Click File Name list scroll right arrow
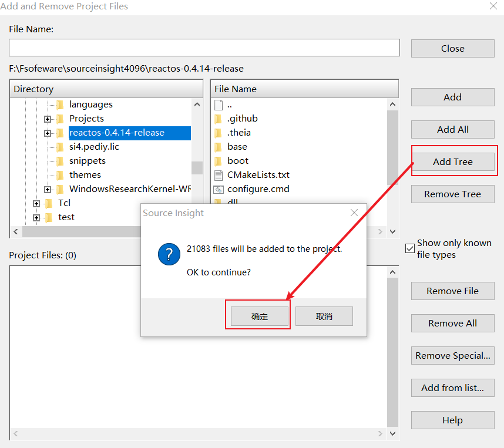The height and width of the screenshot is (448, 504). pos(380,231)
